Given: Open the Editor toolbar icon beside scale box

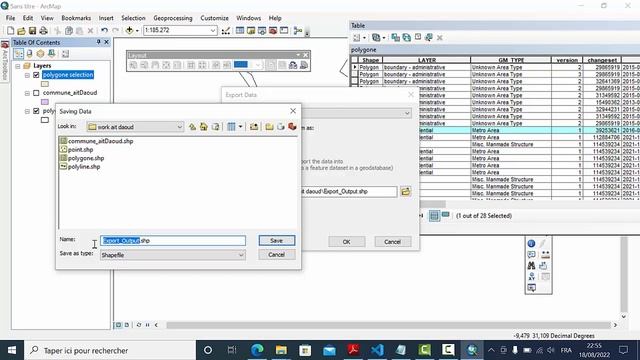Looking at the screenshot, I should coord(226,31).
